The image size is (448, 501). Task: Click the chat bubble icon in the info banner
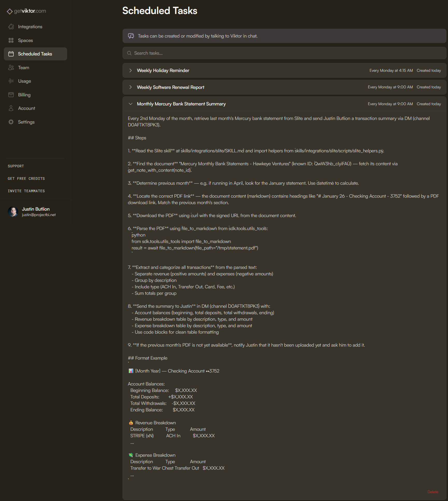coord(131,36)
